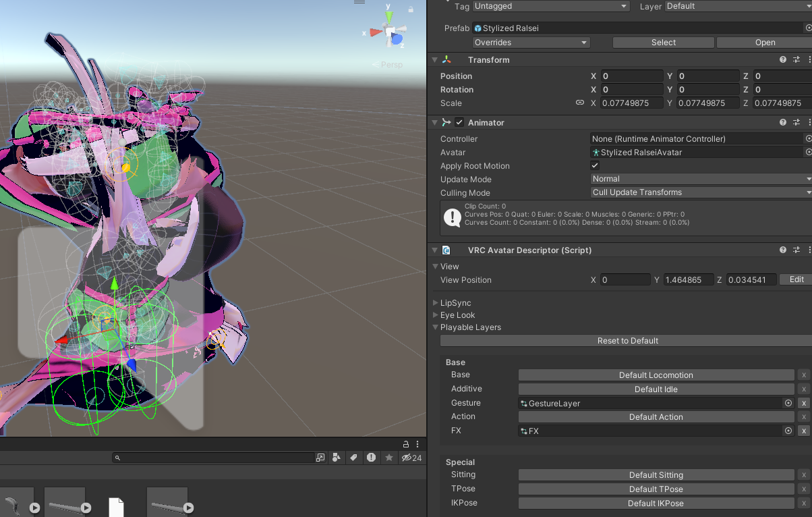Click View Position Y field 1.464865

[x=689, y=279]
